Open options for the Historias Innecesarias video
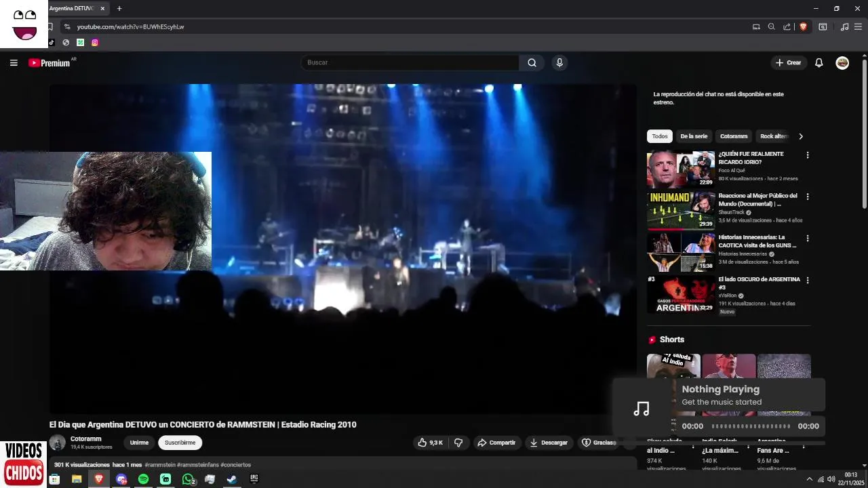Viewport: 868px width, 488px height. (x=808, y=239)
